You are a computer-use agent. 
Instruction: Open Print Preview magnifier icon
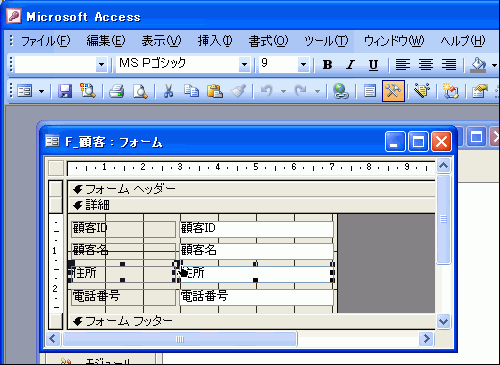(x=140, y=91)
